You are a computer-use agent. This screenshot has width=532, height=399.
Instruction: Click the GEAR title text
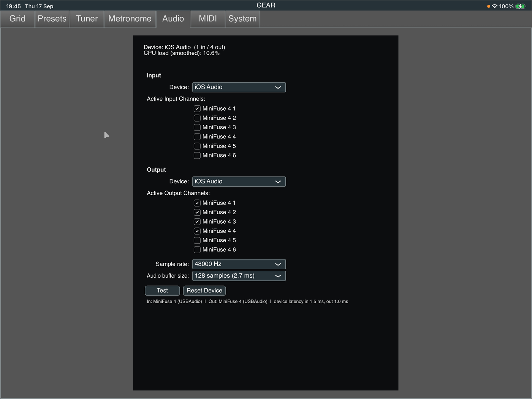(266, 5)
